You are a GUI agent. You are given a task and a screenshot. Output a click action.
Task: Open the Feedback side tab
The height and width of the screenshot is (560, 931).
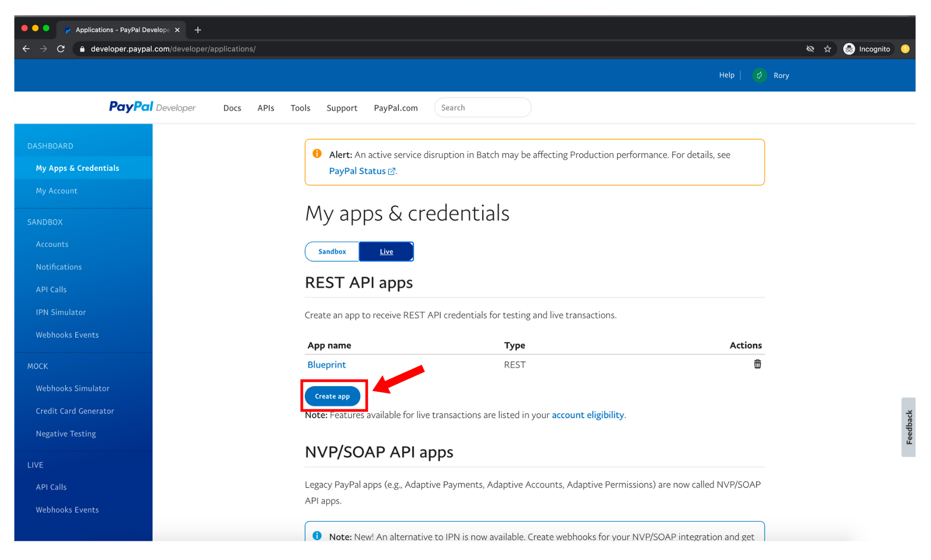point(908,427)
